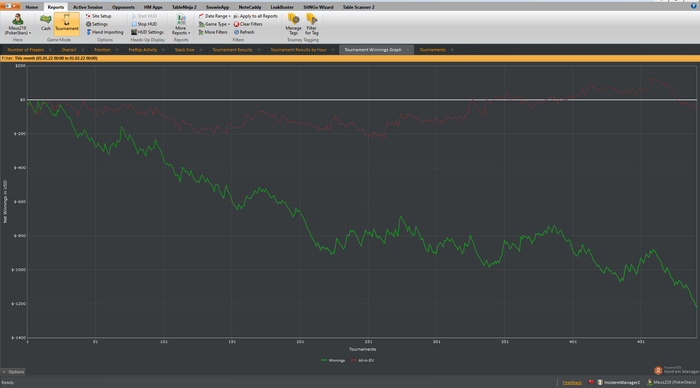
Task: Click Filter for Tag
Action: 312,24
